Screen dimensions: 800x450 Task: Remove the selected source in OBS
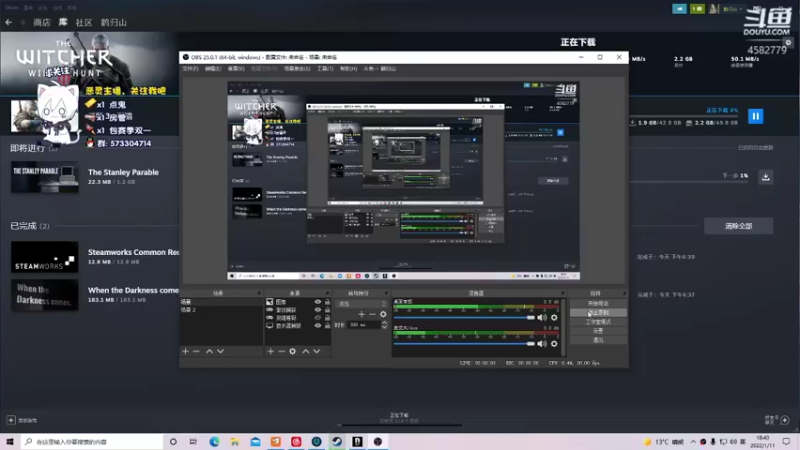point(281,352)
